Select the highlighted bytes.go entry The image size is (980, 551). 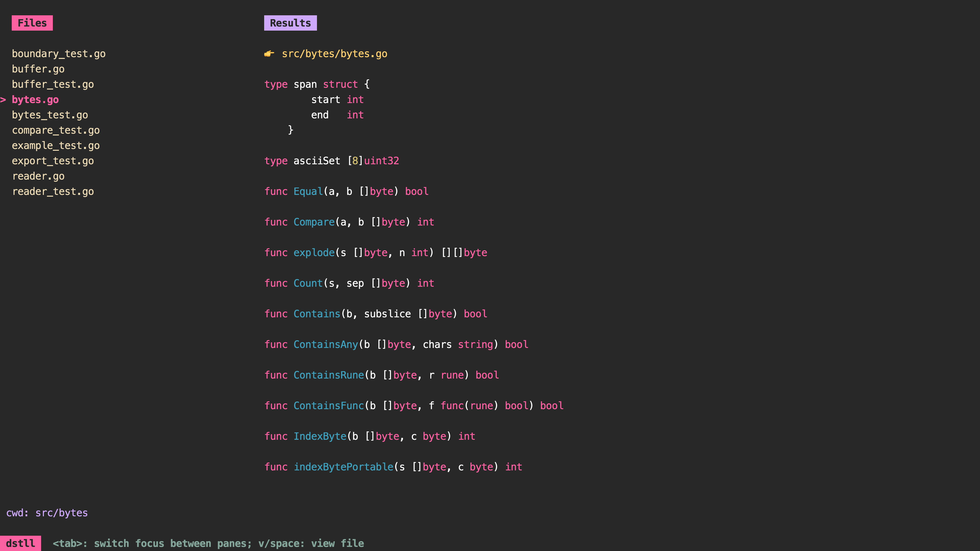coord(35,100)
